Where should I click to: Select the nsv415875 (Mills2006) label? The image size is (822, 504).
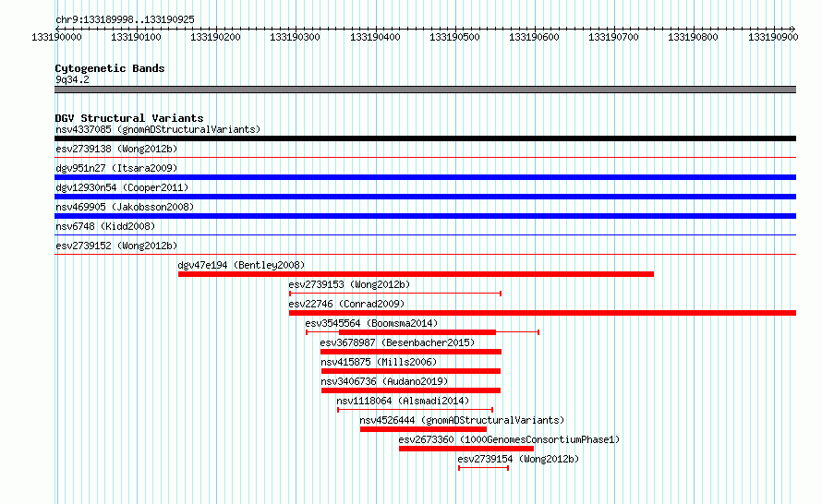(379, 362)
